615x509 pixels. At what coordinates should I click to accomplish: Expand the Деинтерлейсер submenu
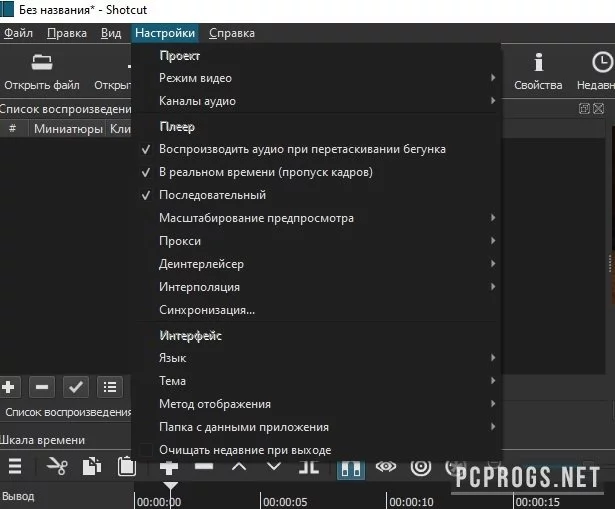(x=317, y=264)
